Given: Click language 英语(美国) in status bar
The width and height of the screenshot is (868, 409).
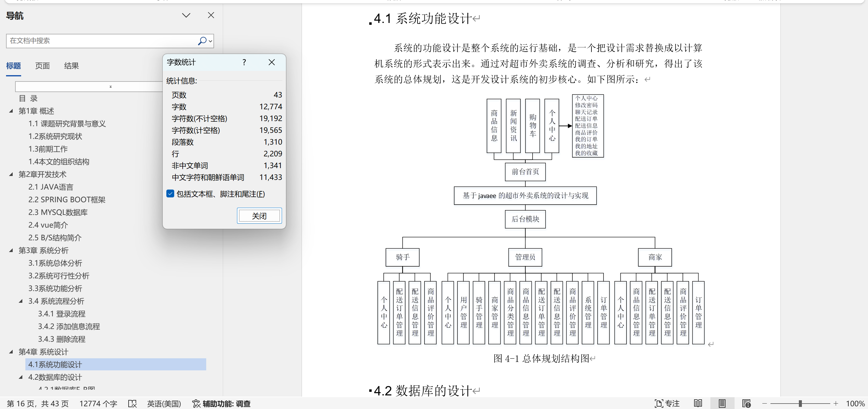Looking at the screenshot, I should click(x=164, y=404).
